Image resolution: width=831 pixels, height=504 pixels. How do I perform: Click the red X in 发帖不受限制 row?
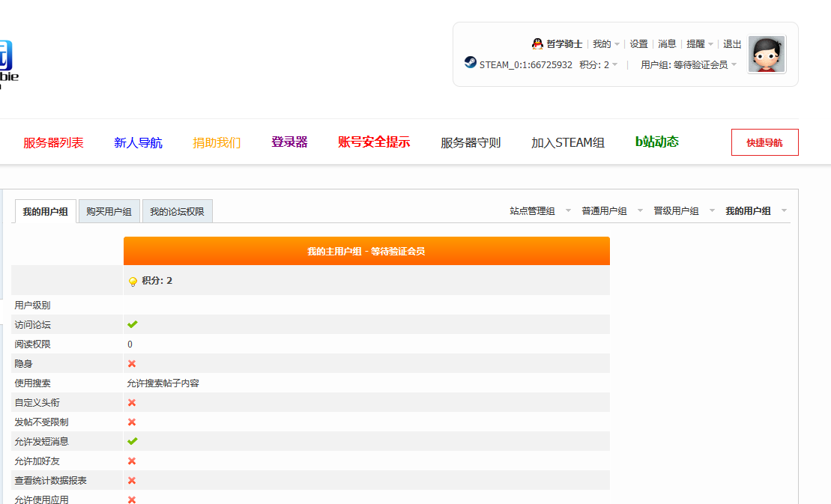[x=132, y=422]
